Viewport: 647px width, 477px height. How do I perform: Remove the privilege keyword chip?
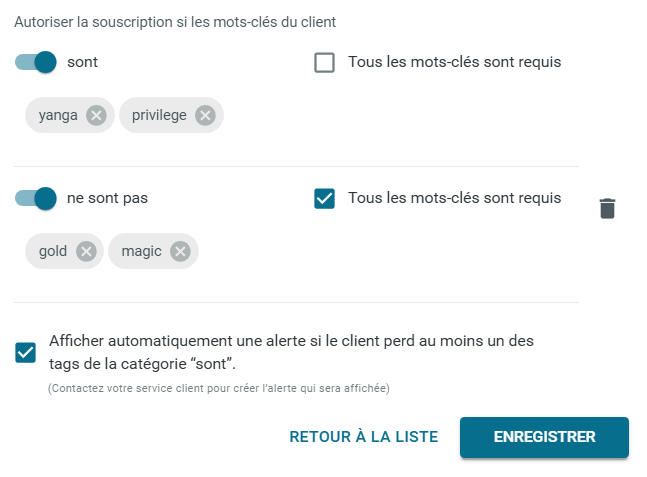pos(205,115)
